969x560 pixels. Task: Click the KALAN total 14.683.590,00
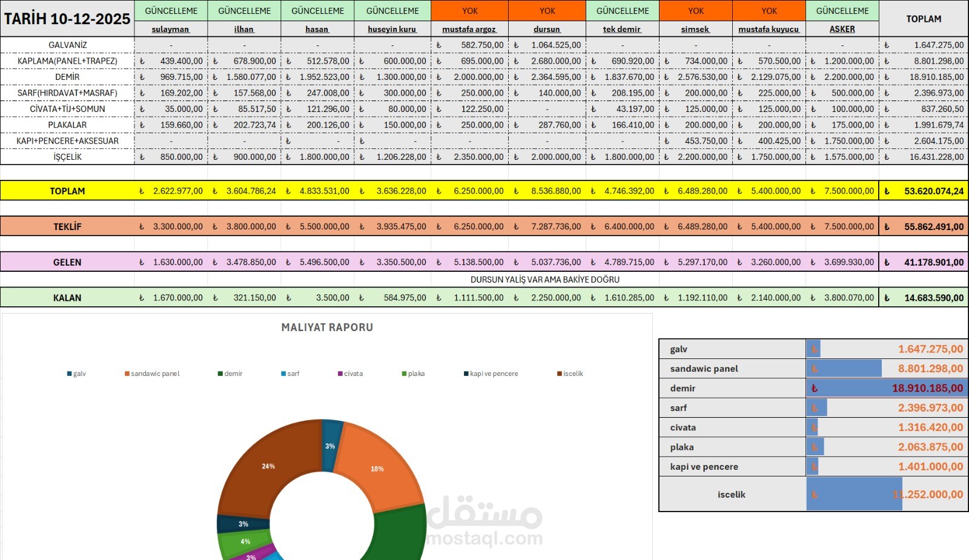click(924, 298)
